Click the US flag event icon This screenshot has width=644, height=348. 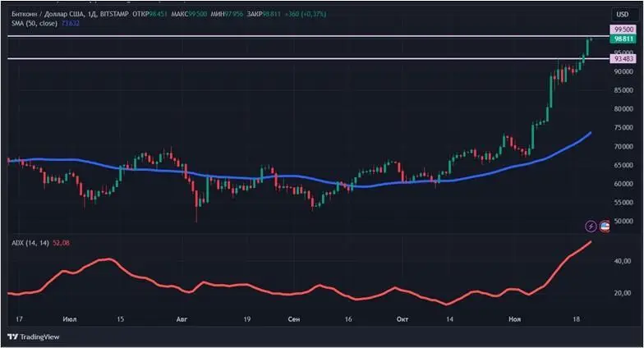605,226
